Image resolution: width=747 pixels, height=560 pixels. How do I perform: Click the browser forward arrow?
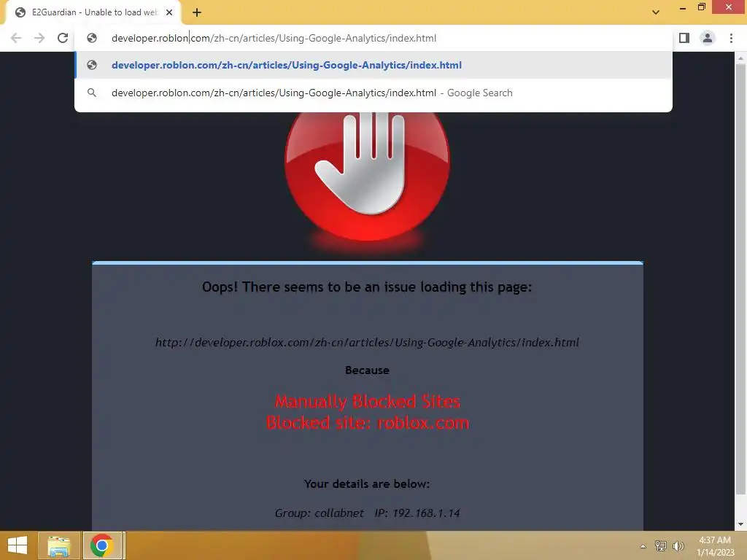pyautogui.click(x=39, y=38)
